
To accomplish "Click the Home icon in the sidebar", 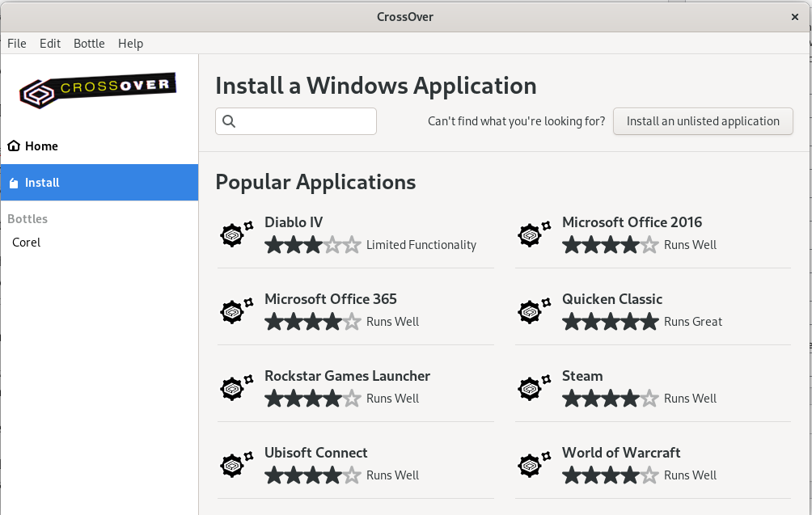I will click(x=13, y=146).
